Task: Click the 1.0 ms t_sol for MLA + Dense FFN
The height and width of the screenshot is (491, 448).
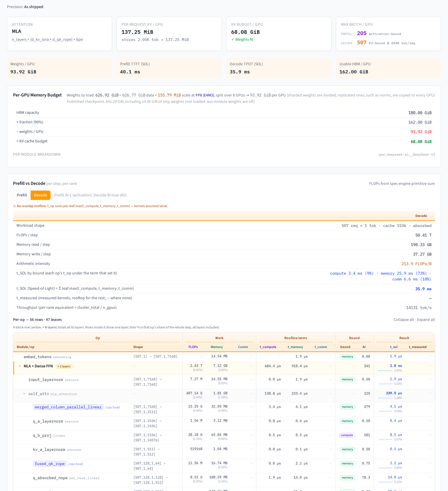Action: [x=396, y=366]
